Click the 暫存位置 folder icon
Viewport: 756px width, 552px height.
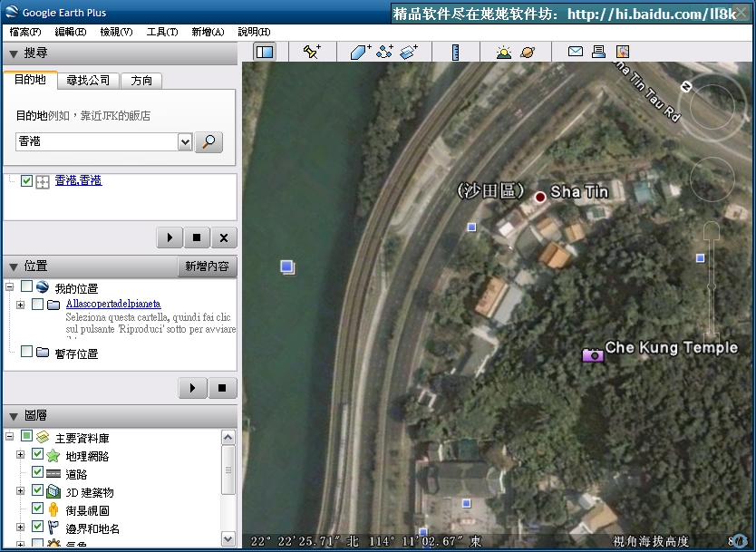(43, 353)
